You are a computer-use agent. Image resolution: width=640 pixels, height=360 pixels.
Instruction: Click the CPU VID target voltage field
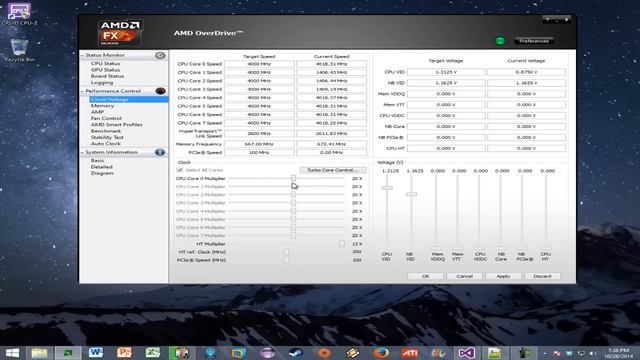(x=446, y=72)
